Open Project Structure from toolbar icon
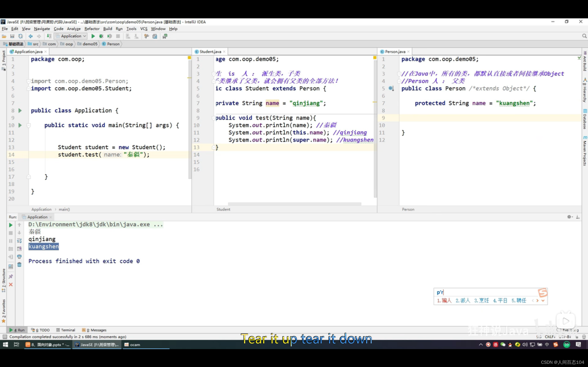The height and width of the screenshot is (367, 588). pos(155,36)
